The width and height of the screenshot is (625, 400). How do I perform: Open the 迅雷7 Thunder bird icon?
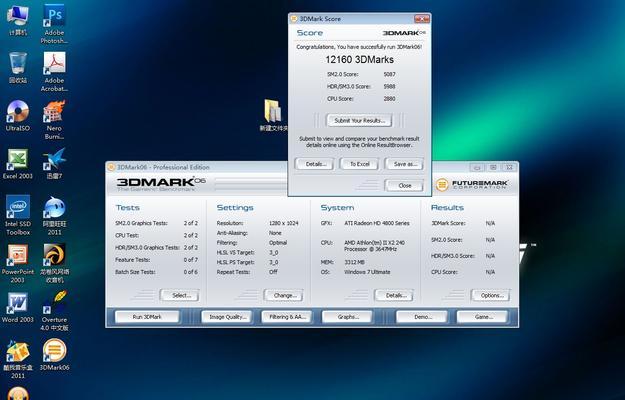[x=54, y=163]
